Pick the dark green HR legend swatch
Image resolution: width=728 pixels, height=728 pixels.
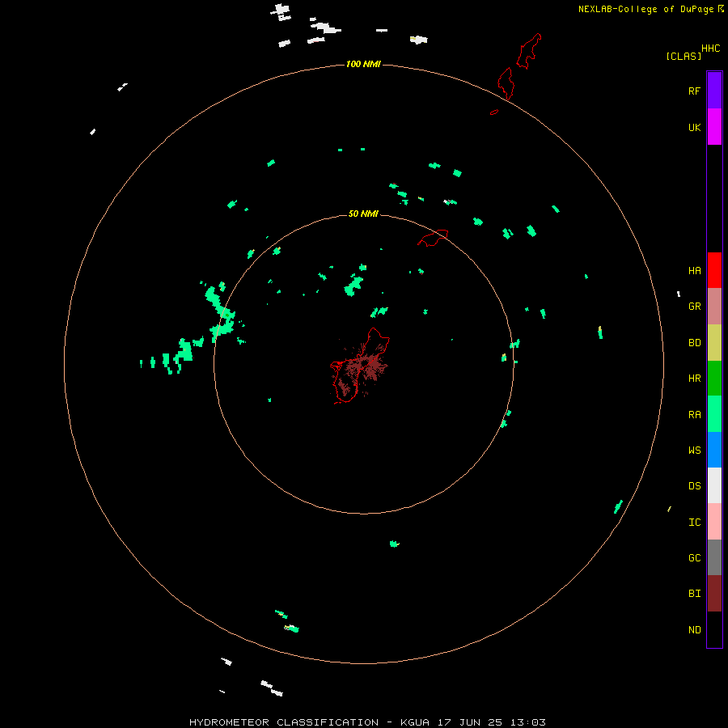click(714, 379)
